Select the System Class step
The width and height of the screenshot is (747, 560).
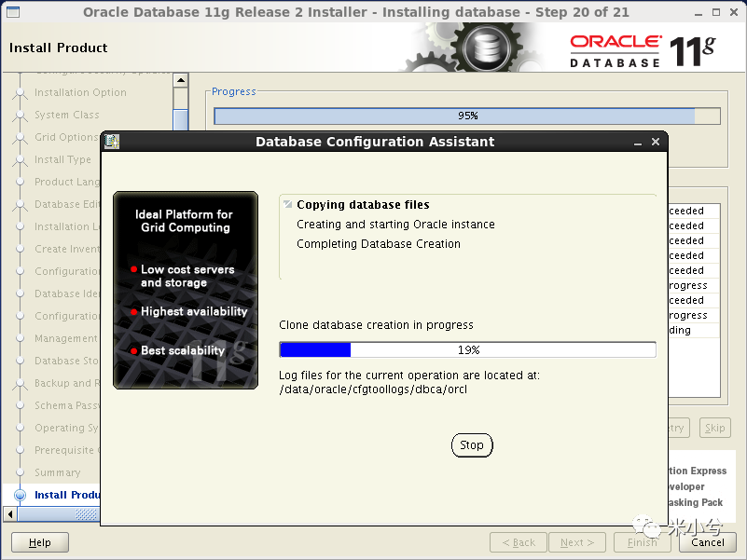[x=67, y=115]
